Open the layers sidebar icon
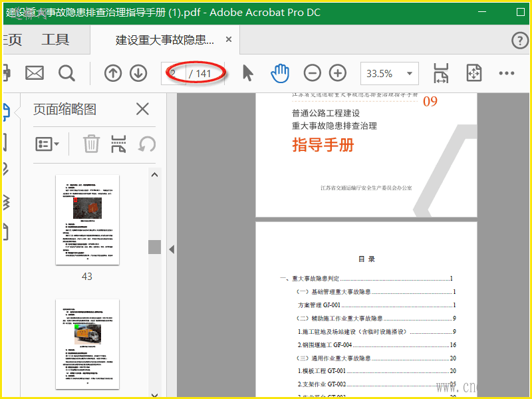The image size is (532, 399). click(6, 203)
